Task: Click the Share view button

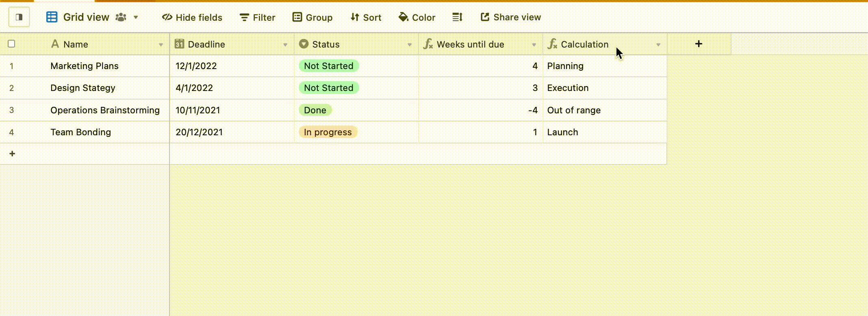Action: pyautogui.click(x=510, y=17)
